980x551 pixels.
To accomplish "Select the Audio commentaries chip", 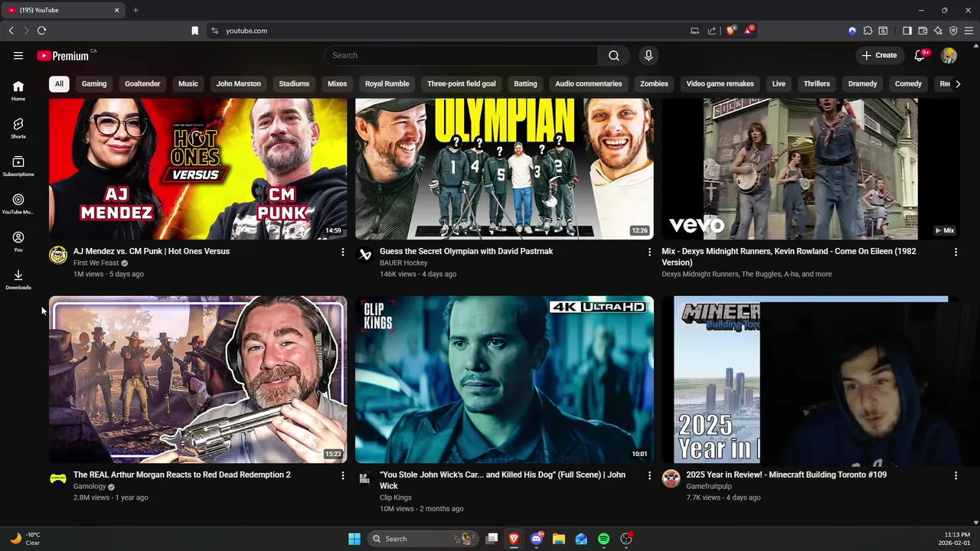I will pyautogui.click(x=588, y=83).
